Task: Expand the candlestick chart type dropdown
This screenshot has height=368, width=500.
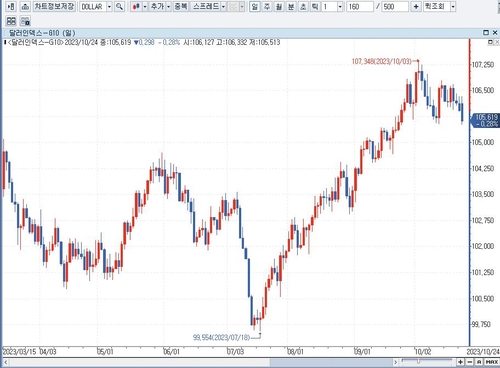Action: (x=145, y=6)
